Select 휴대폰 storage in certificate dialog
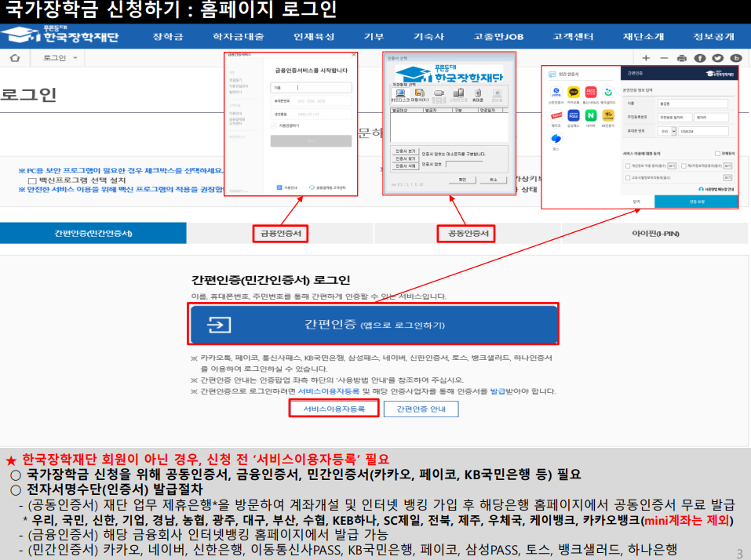The width and height of the screenshot is (751, 560). 477,94
